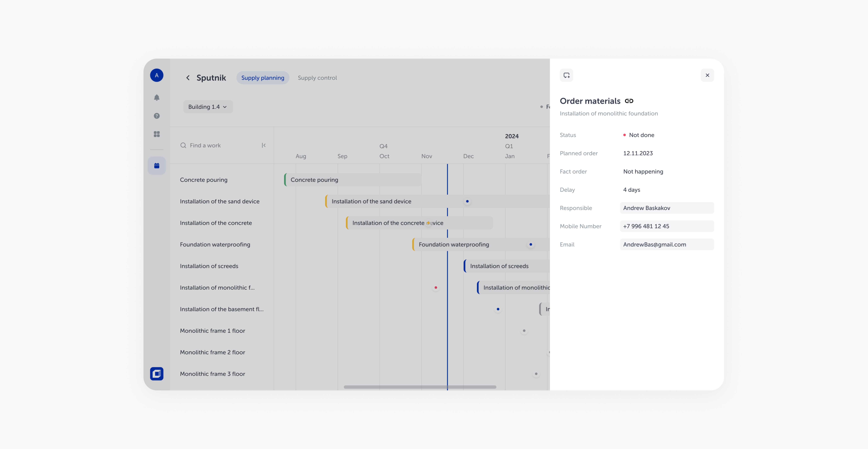Edit the Responsible name field
Image resolution: width=868 pixels, height=449 pixels.
pos(666,208)
